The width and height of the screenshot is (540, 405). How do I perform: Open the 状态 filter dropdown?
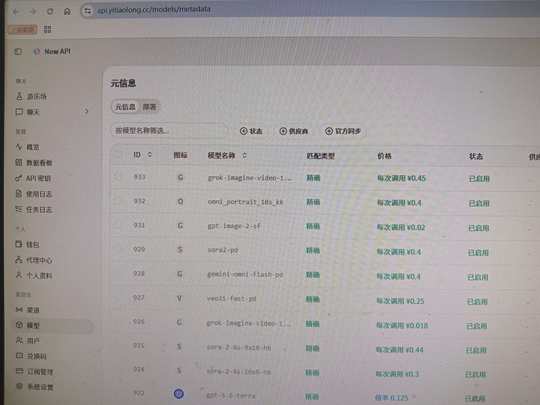(x=251, y=131)
